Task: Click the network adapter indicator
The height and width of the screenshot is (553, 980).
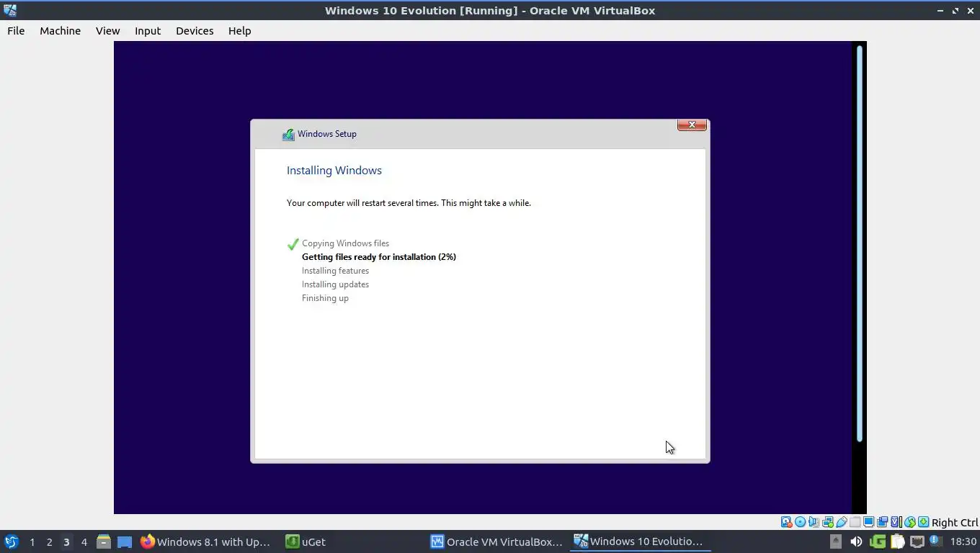Action: pos(827,522)
